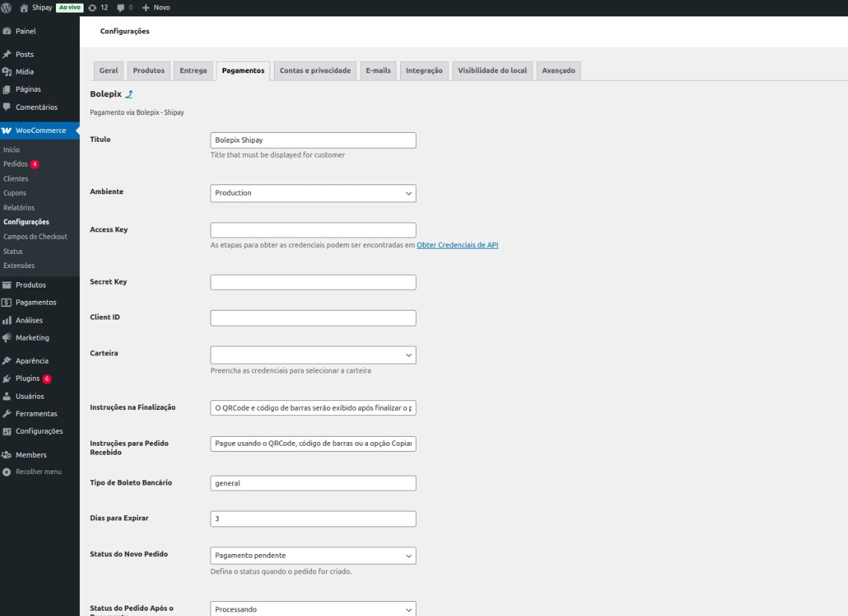
Task: Open the Obter Credenciais de API link
Action: coord(458,245)
